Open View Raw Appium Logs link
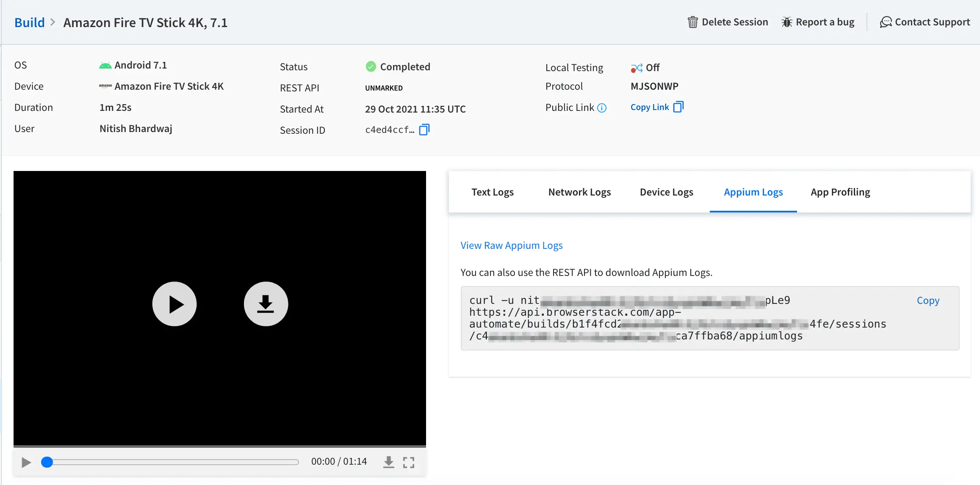The height and width of the screenshot is (485, 980). [x=511, y=245]
